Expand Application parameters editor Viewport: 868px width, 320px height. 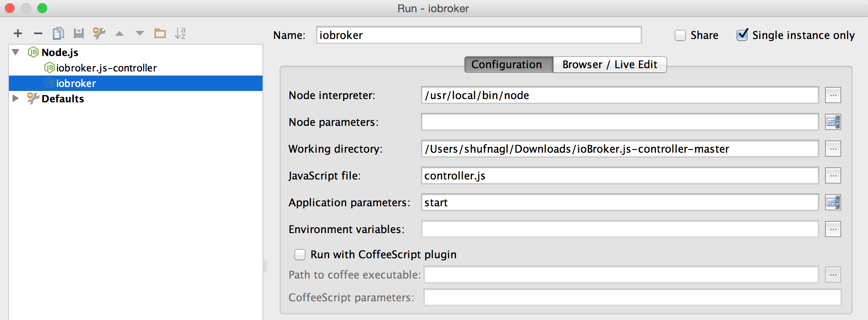[x=833, y=203]
